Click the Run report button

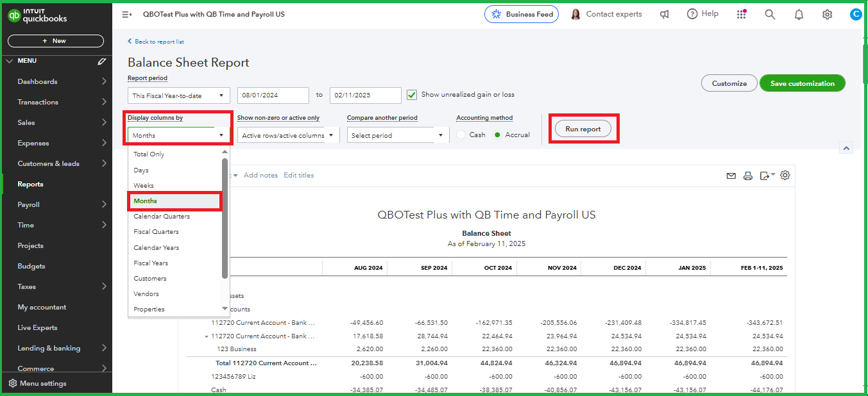coord(583,129)
